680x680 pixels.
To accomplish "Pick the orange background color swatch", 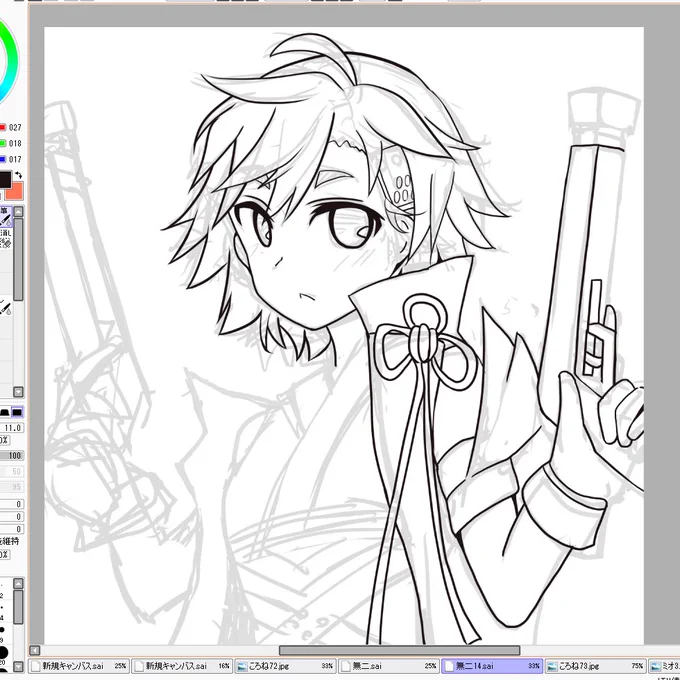I will [x=15, y=191].
